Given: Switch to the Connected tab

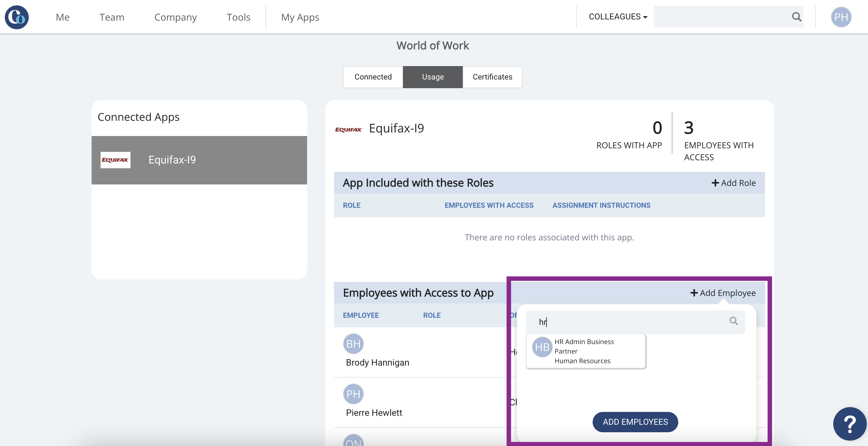Looking at the screenshot, I should [373, 77].
